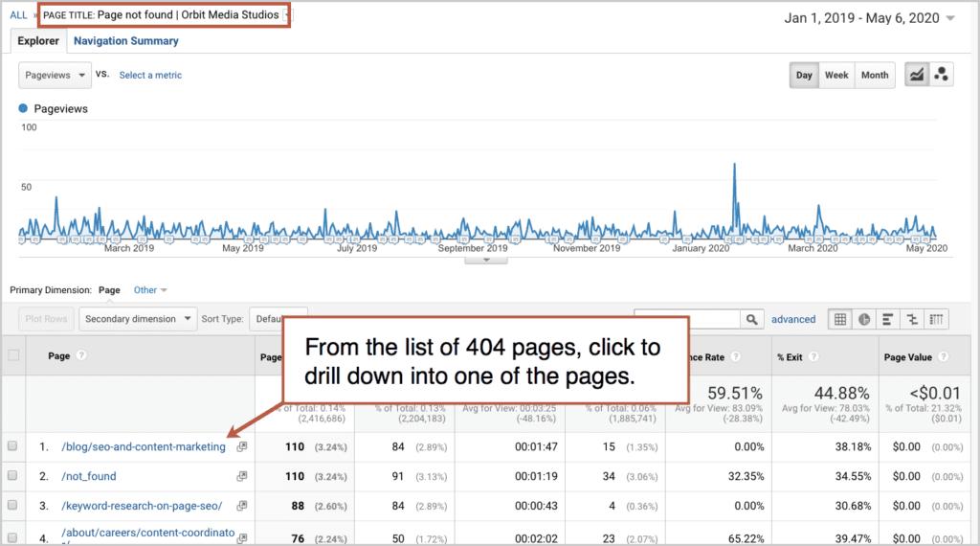Image resolution: width=980 pixels, height=546 pixels.
Task: Select the pivot table view icon
Action: (936, 319)
